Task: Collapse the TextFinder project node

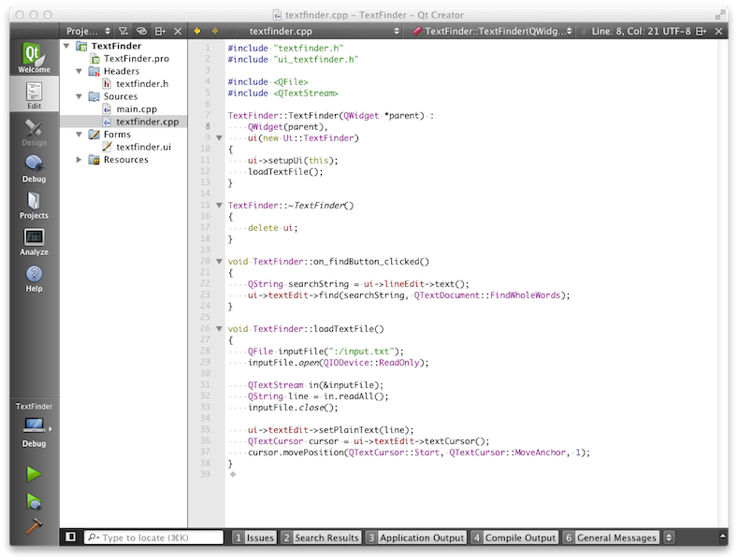Action: click(66, 46)
